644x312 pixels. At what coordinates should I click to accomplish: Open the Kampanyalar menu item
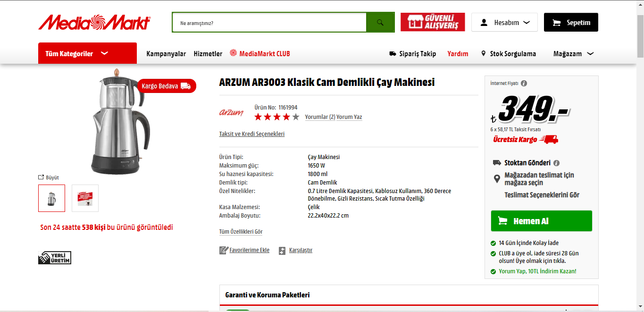coord(166,54)
